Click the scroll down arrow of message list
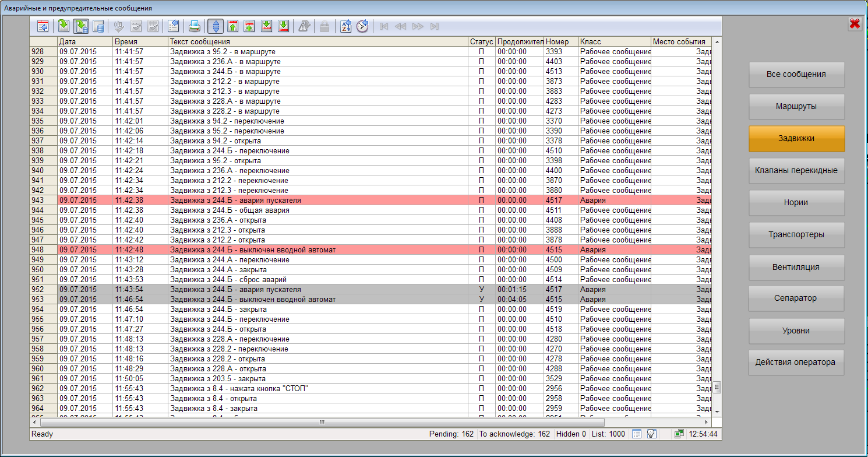Viewport: 868px width, 457px height. pyautogui.click(x=717, y=411)
